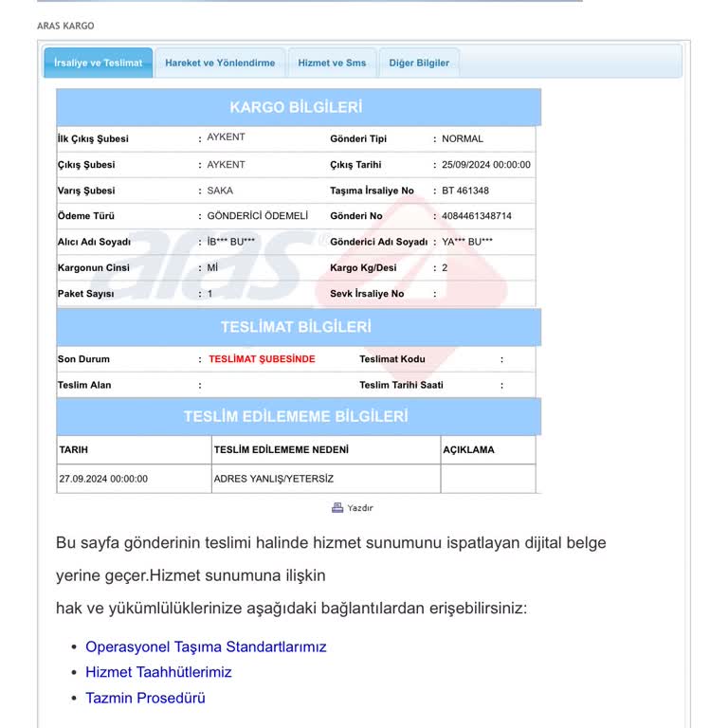The height and width of the screenshot is (728, 728).
Task: Click the KARGO BİLGİLERİ section header
Action: pyautogui.click(x=299, y=107)
